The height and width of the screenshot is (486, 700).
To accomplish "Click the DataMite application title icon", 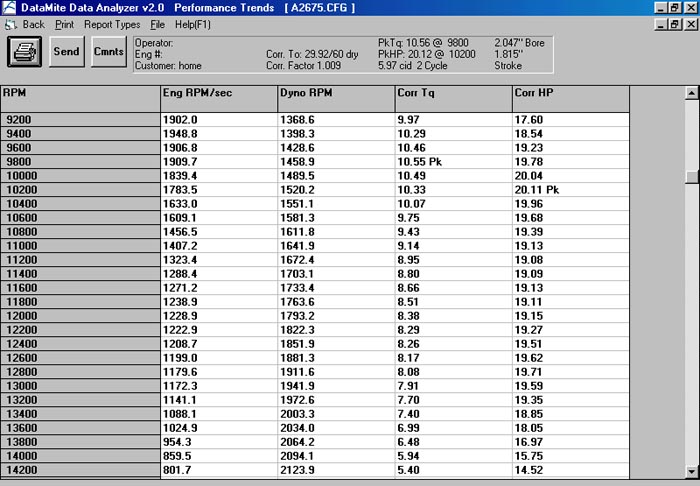I will coord(8,7).
